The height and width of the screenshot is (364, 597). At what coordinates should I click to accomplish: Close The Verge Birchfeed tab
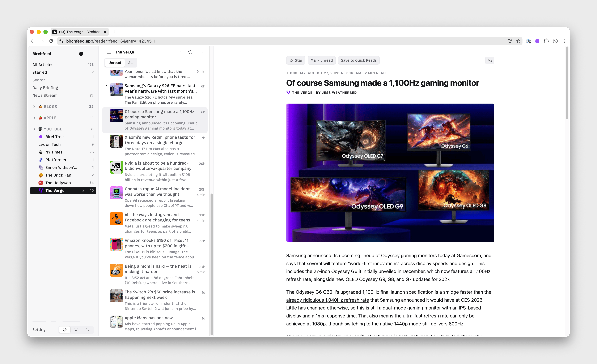tap(105, 32)
